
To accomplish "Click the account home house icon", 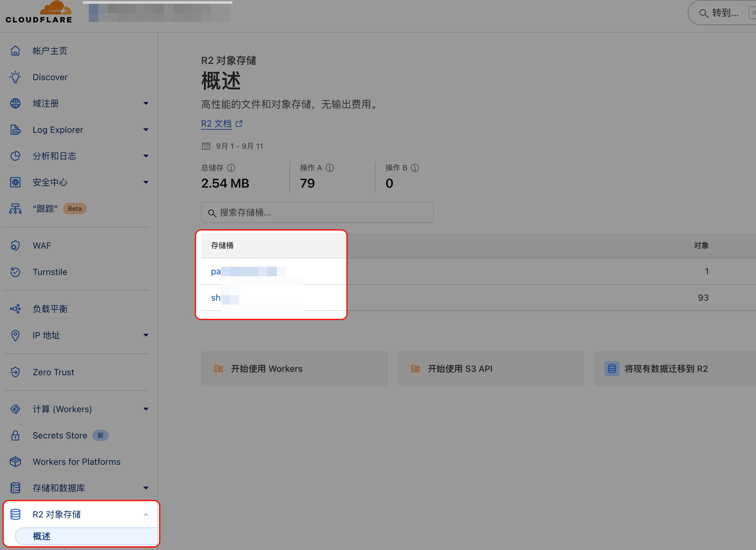I will [15, 51].
